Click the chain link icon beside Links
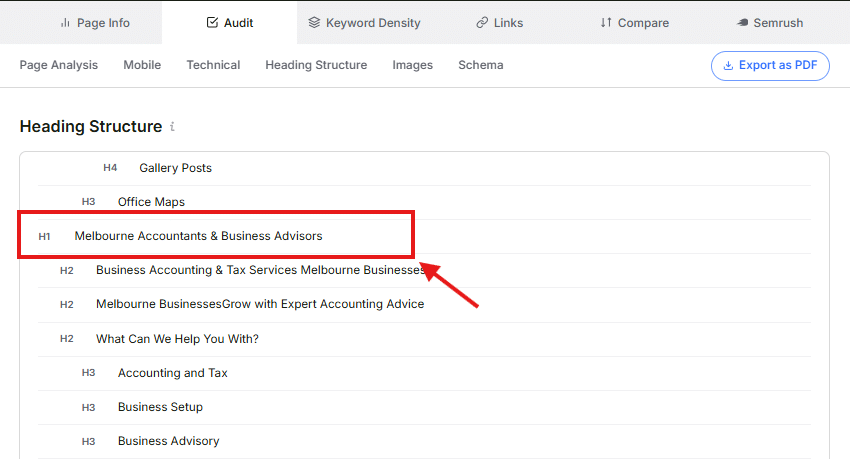The width and height of the screenshot is (850, 459). (x=481, y=22)
